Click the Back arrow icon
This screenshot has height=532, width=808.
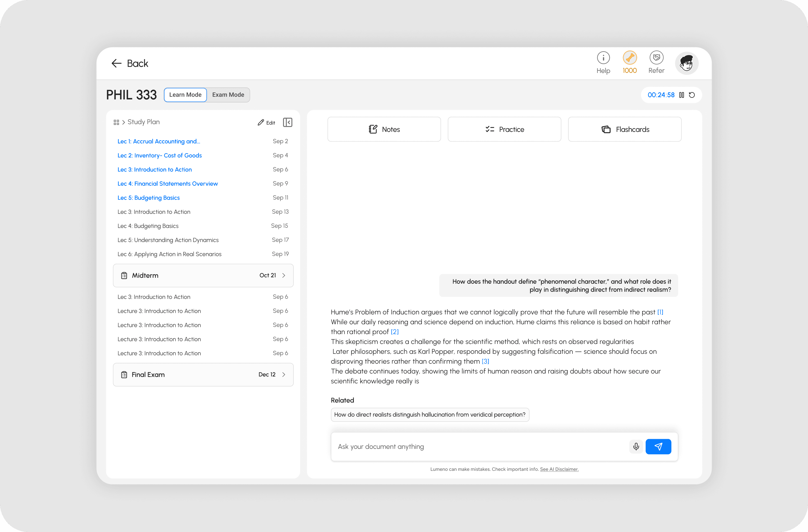pos(116,63)
